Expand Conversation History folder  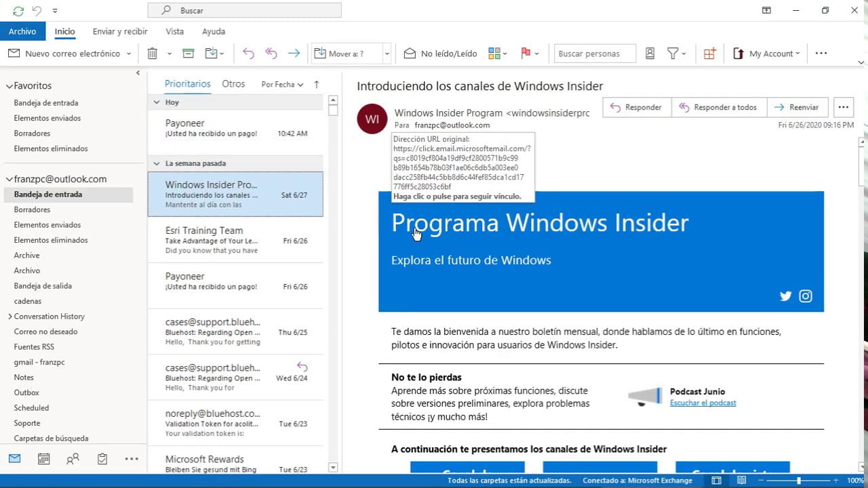(x=9, y=317)
